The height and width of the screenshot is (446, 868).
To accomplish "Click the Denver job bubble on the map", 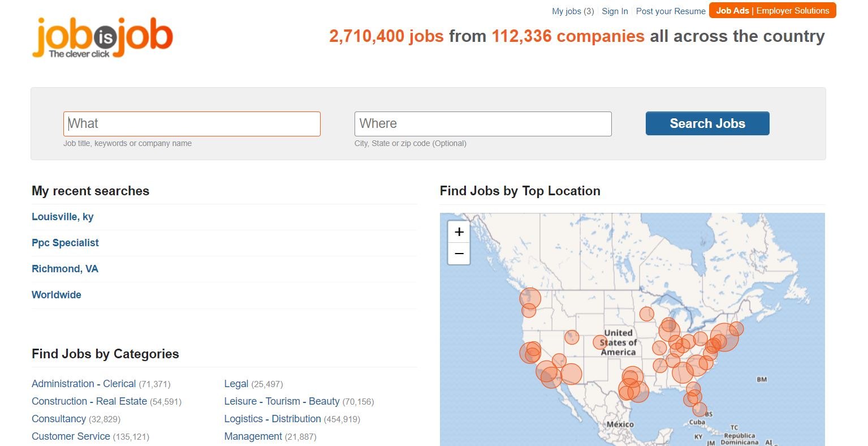I will tap(600, 342).
